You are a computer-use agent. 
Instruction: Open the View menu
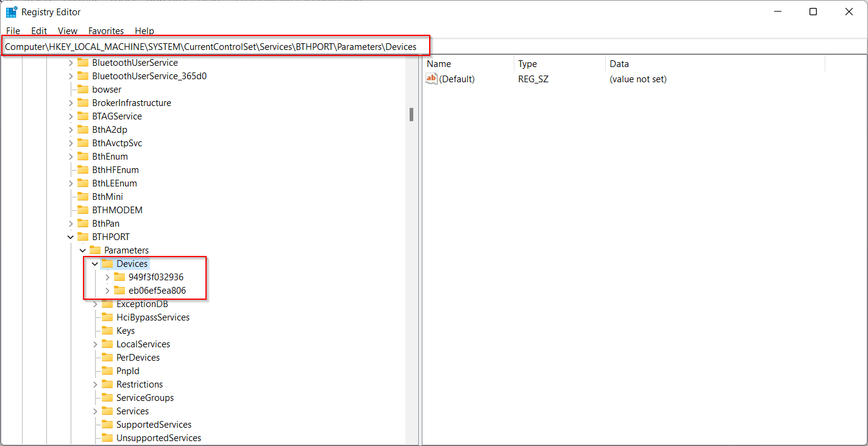pos(68,30)
